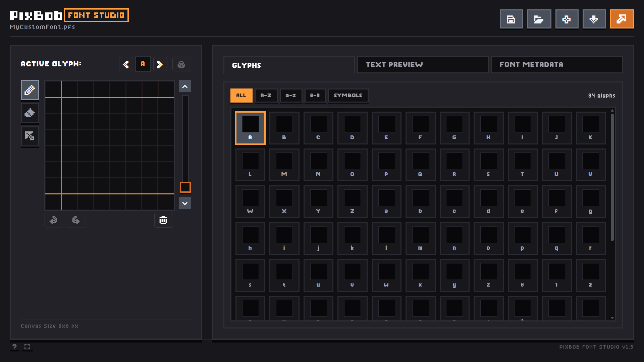Click the glyph grid vertical scrollbar thumb
Screen dimensions: 644x362
coord(612,177)
